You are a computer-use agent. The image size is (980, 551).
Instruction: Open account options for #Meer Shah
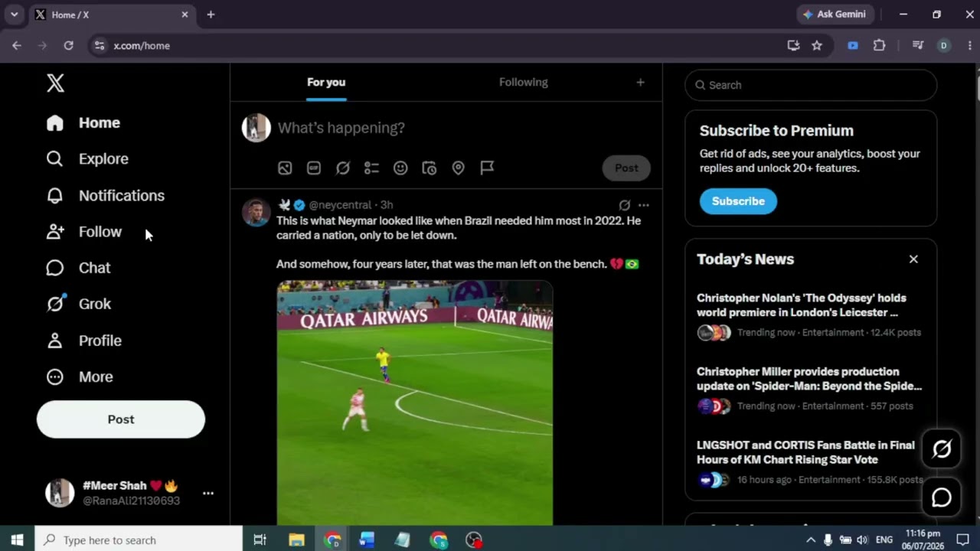pos(207,494)
